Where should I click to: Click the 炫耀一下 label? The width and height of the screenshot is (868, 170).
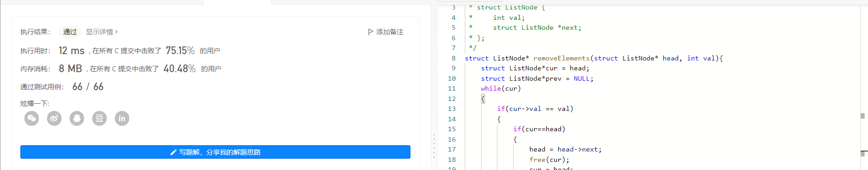click(x=35, y=104)
